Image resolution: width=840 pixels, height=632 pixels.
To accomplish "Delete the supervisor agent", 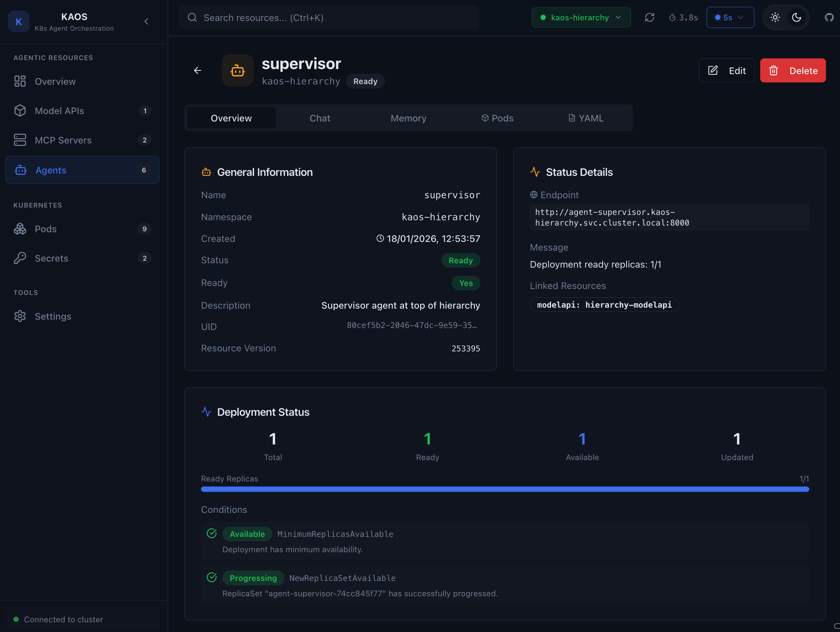I will click(793, 70).
